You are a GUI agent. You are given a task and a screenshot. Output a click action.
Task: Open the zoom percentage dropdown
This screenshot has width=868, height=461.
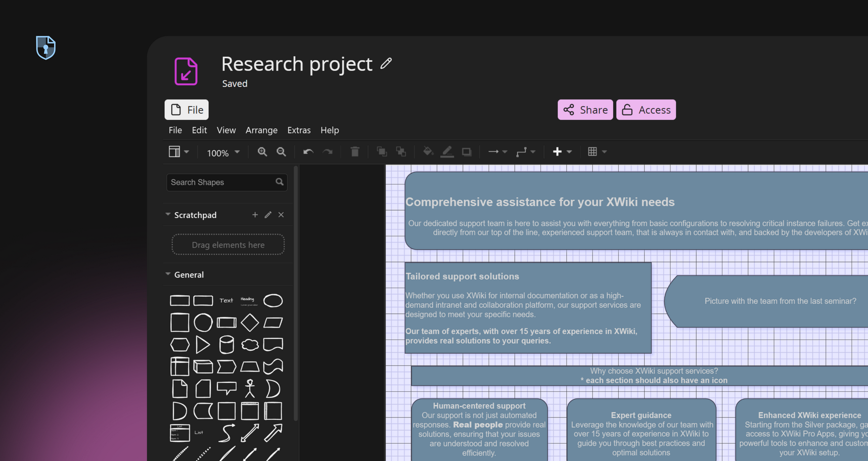[222, 153]
